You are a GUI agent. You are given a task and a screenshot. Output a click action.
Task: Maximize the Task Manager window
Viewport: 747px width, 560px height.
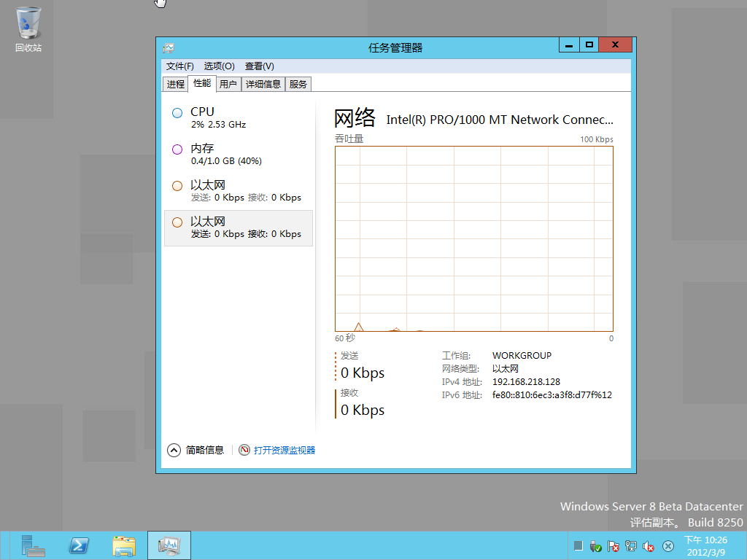[589, 44]
